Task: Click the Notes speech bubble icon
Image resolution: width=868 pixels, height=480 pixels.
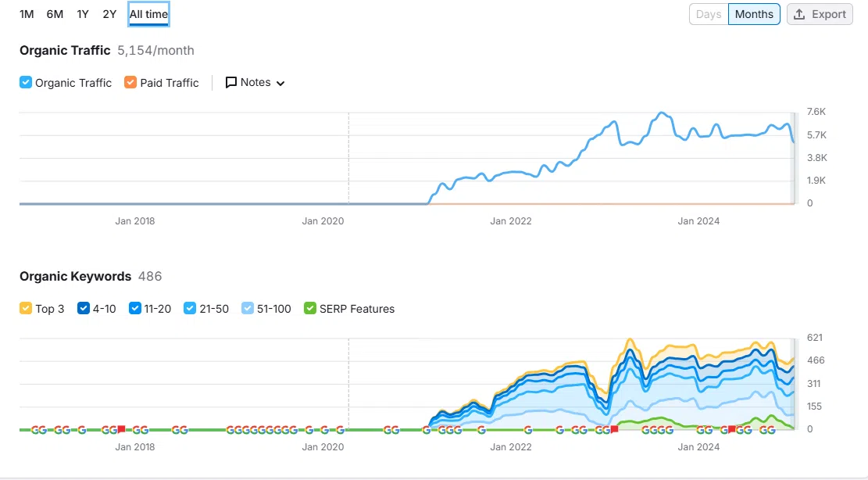Action: point(231,83)
